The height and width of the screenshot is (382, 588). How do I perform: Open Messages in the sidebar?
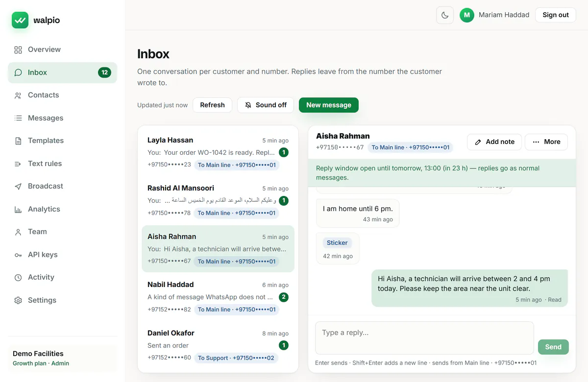tap(63, 118)
